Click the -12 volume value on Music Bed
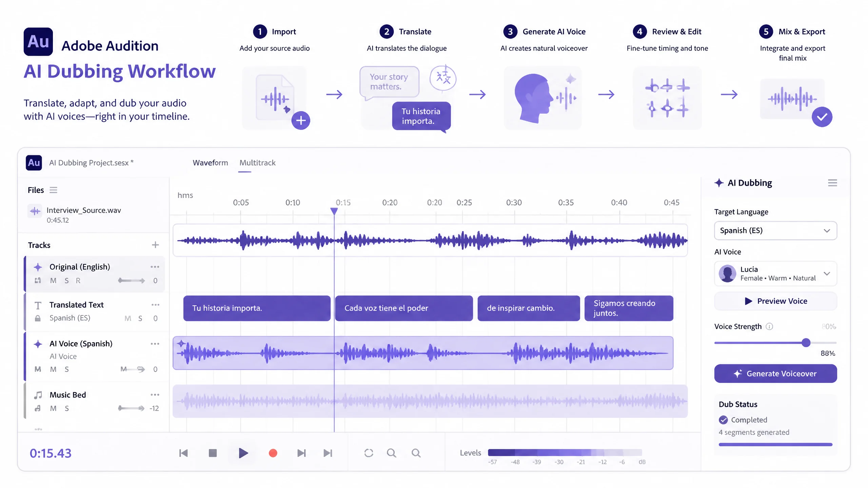Image resolution: width=868 pixels, height=488 pixels. 154,408
